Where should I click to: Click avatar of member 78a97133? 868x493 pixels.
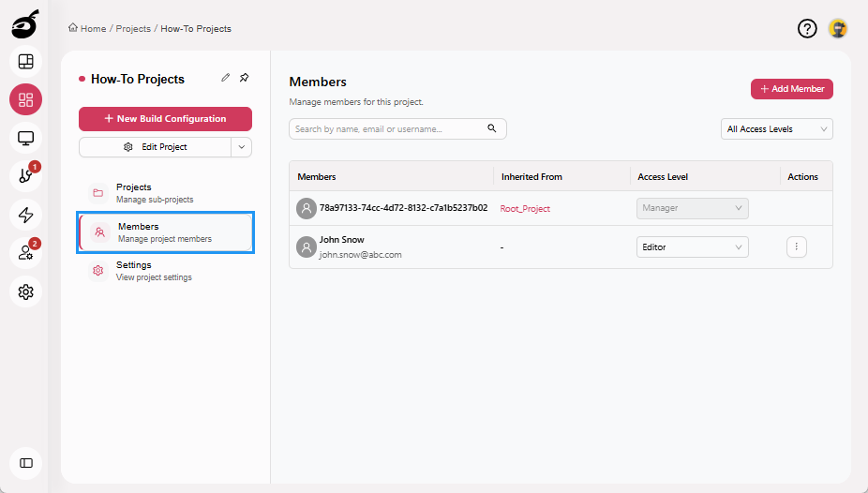tap(307, 208)
